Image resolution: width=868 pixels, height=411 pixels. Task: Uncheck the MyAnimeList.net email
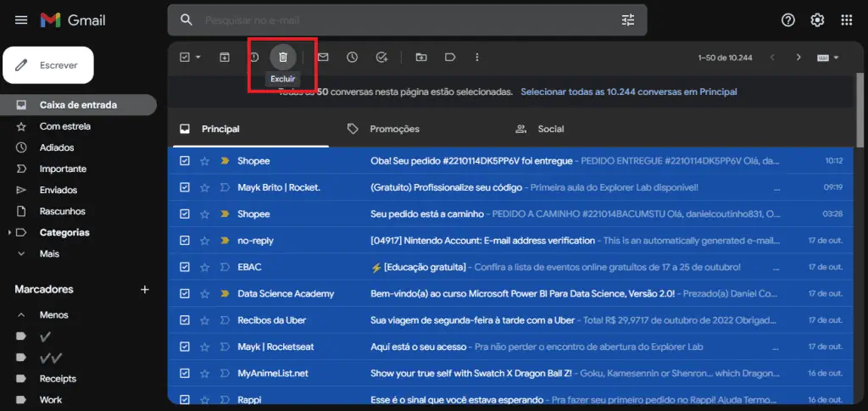pos(185,374)
